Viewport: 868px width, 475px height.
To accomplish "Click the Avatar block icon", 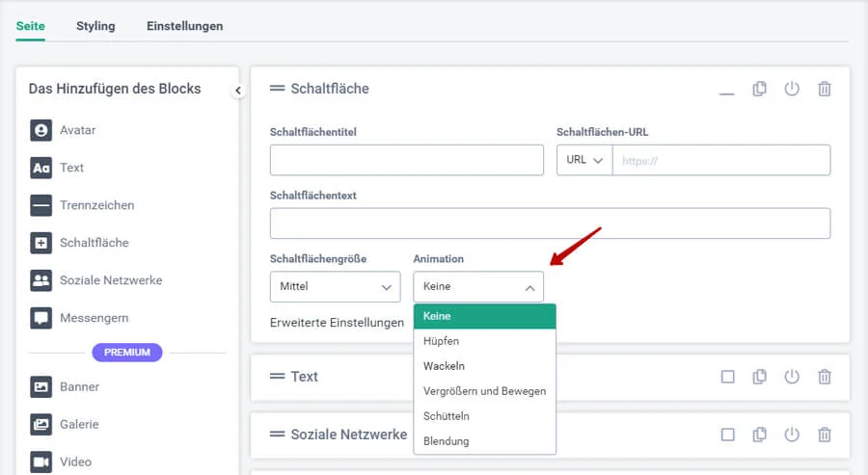I will (x=41, y=130).
